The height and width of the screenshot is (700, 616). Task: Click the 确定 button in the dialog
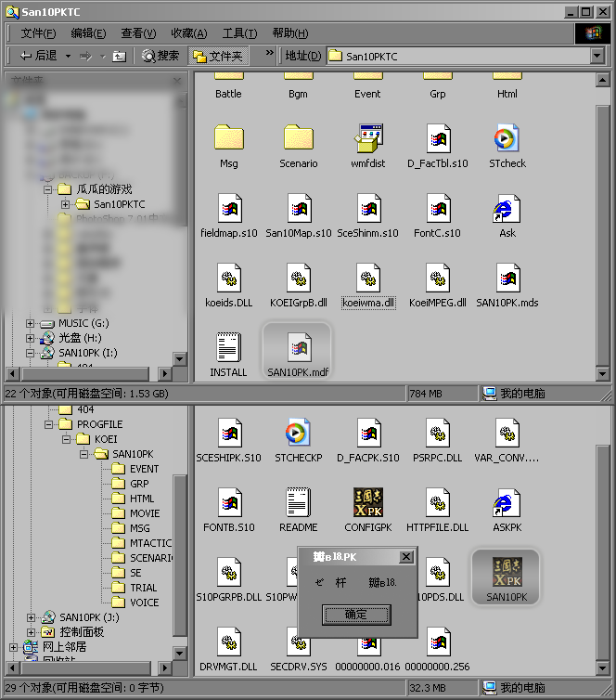click(356, 615)
